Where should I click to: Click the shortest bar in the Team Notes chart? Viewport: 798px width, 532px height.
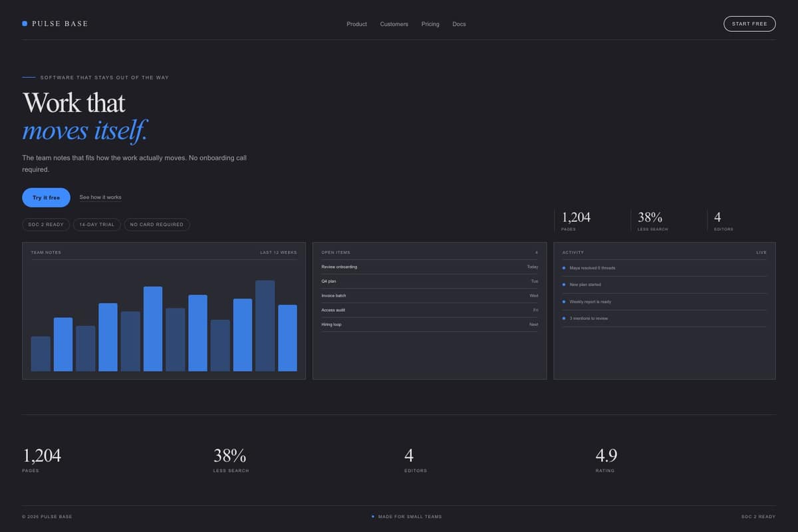41,354
